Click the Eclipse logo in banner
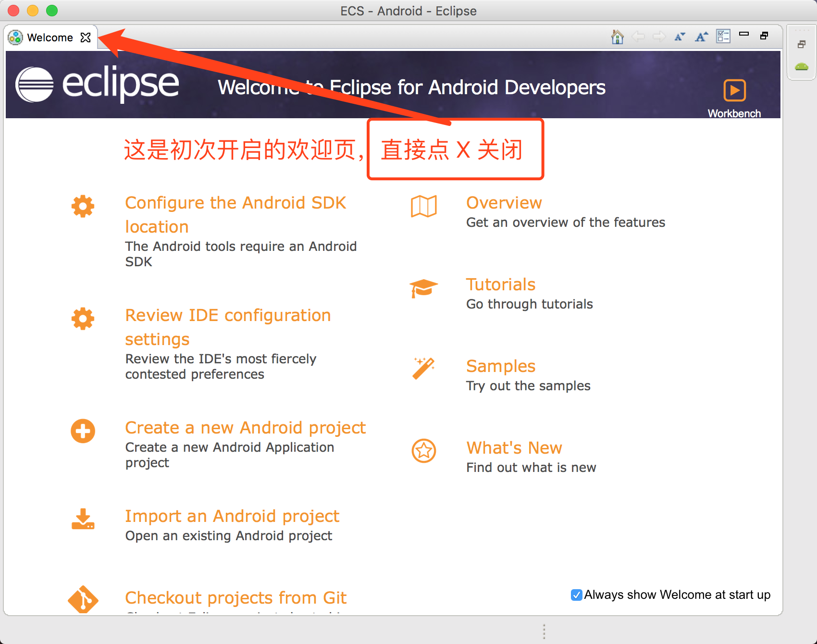 (97, 84)
